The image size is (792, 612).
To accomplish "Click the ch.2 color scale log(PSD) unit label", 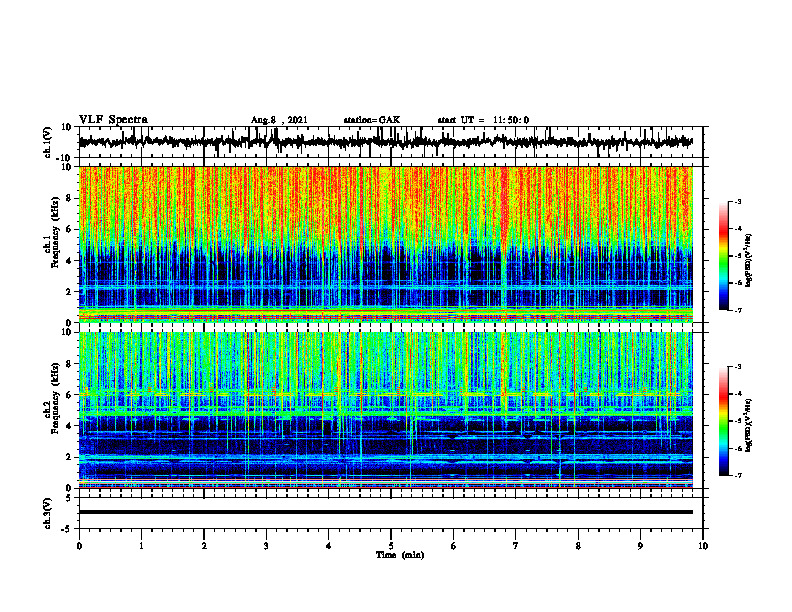I will tap(748, 425).
